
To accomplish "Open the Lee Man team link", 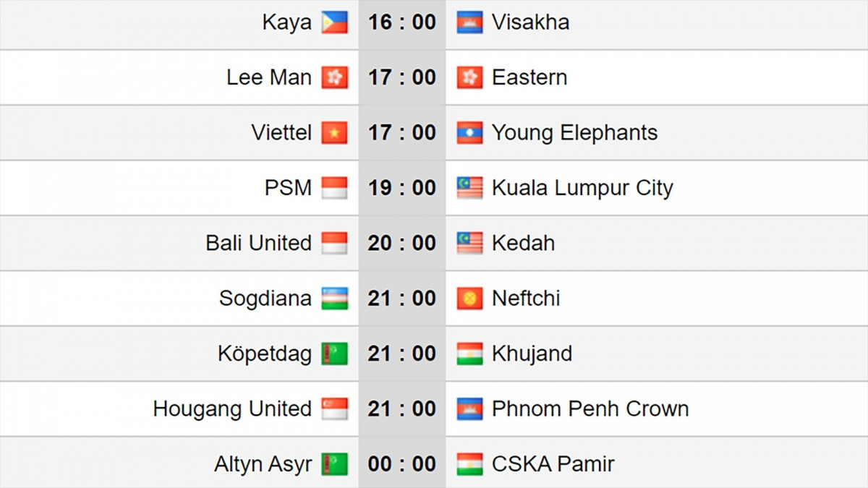I will (269, 77).
